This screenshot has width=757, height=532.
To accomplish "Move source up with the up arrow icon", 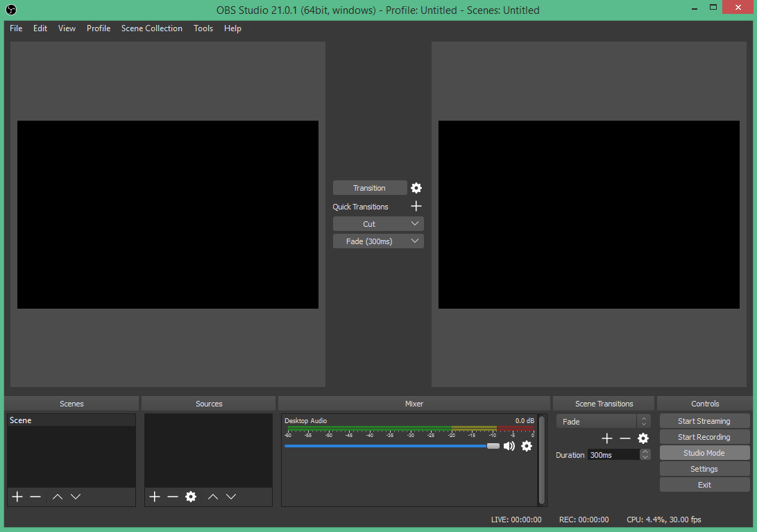I will 213,496.
